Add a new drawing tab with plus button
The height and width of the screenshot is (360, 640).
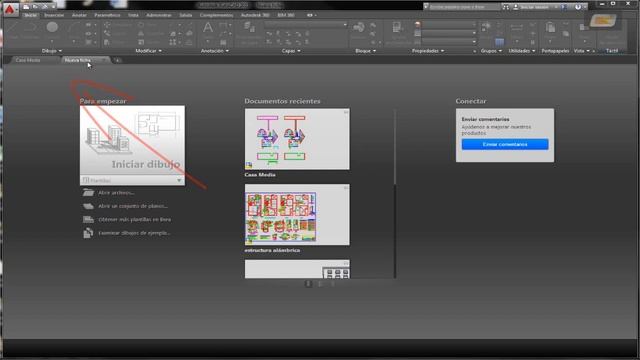[x=117, y=60]
